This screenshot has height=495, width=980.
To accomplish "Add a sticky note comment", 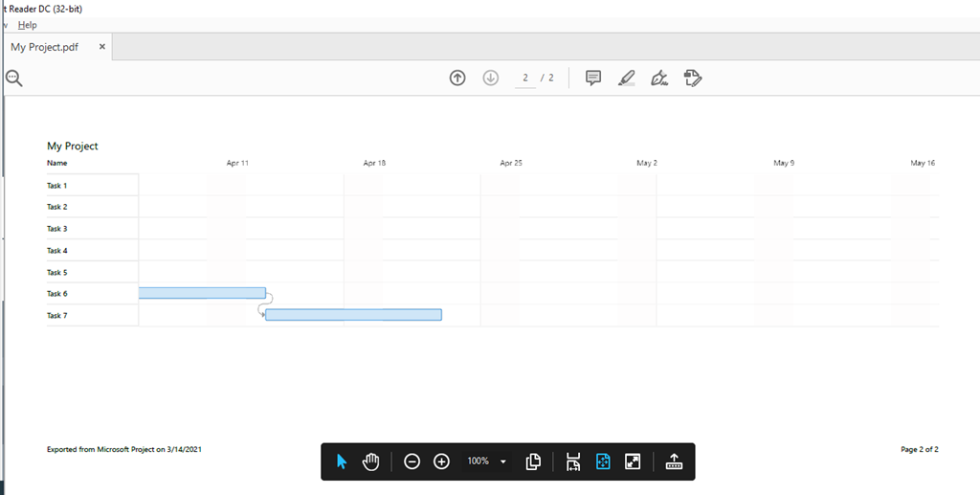I will pos(593,78).
